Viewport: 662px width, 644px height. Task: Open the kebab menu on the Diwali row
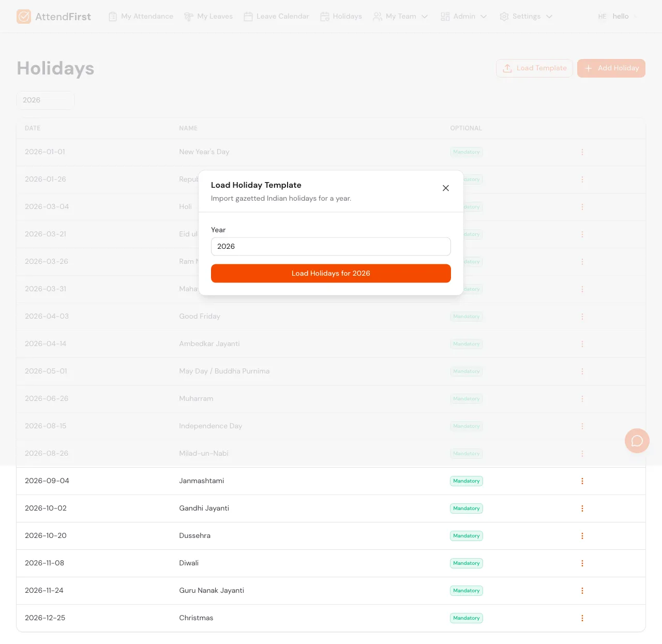click(x=582, y=563)
